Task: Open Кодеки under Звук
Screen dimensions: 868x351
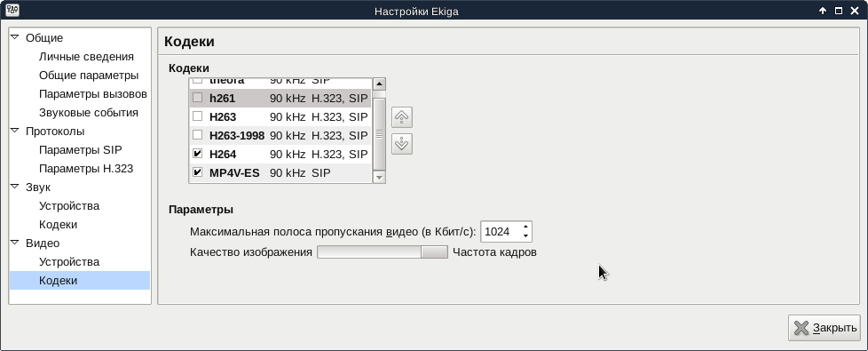Action: [x=58, y=225]
